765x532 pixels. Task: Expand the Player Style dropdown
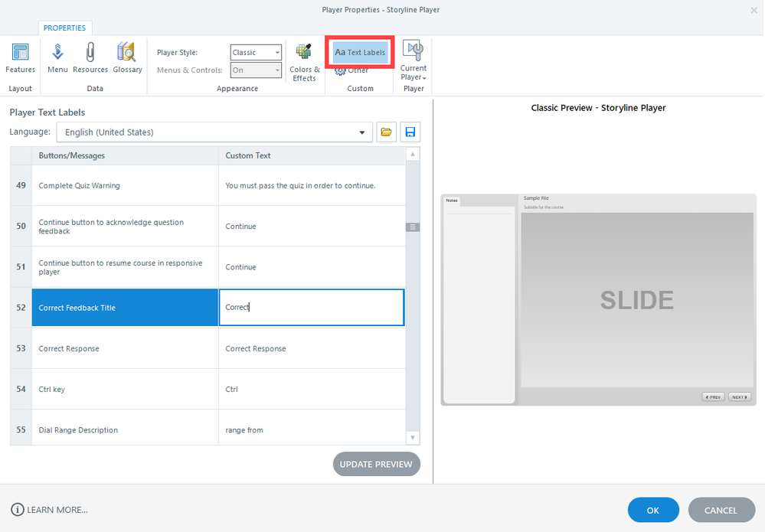click(x=276, y=53)
